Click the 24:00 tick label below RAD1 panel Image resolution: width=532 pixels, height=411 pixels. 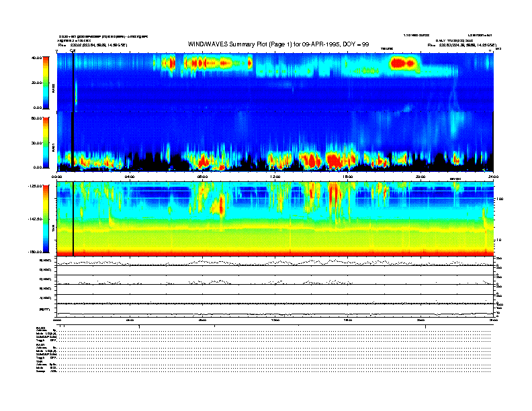[493, 177]
